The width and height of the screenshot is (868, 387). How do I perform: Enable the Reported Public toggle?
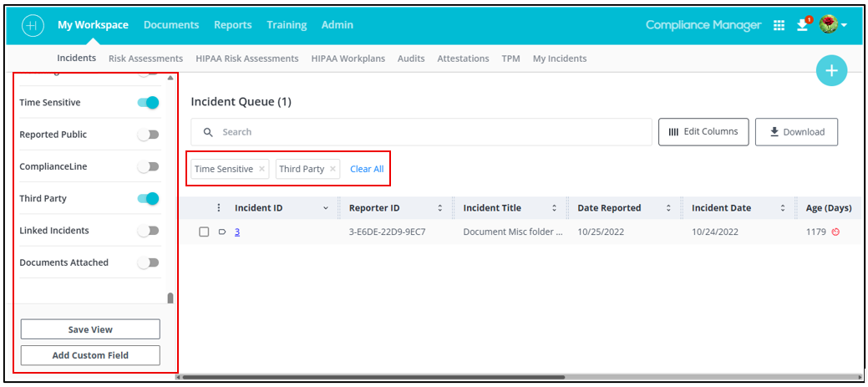(x=149, y=135)
